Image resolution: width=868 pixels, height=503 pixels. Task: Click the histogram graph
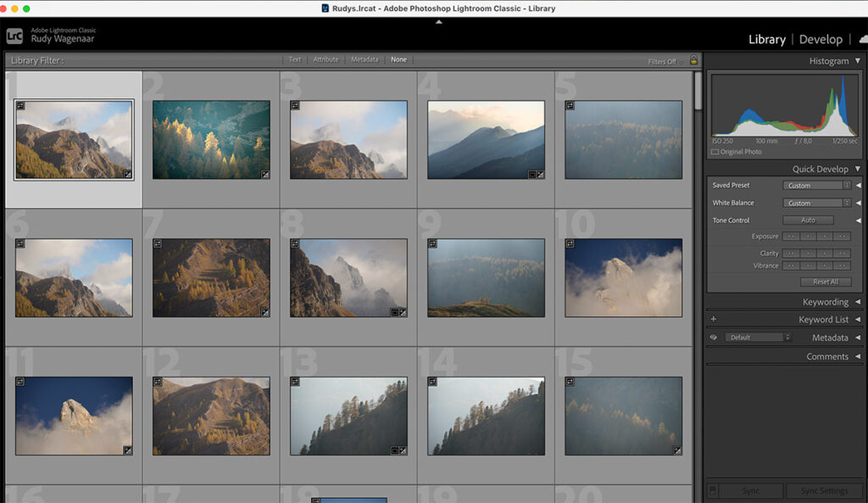point(784,105)
